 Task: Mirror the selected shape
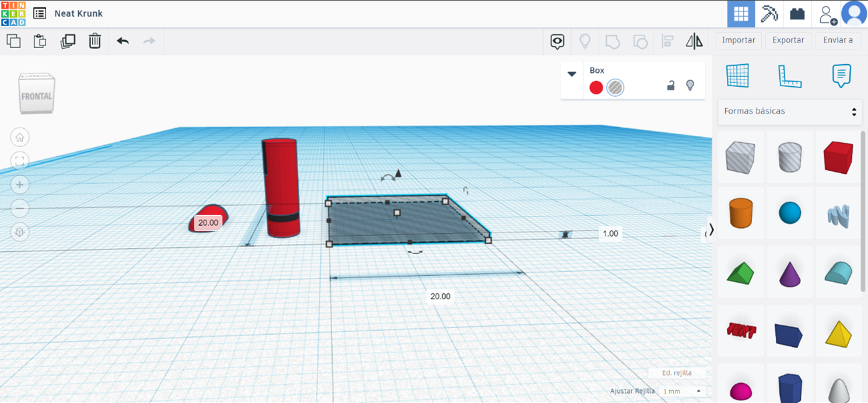tap(694, 41)
